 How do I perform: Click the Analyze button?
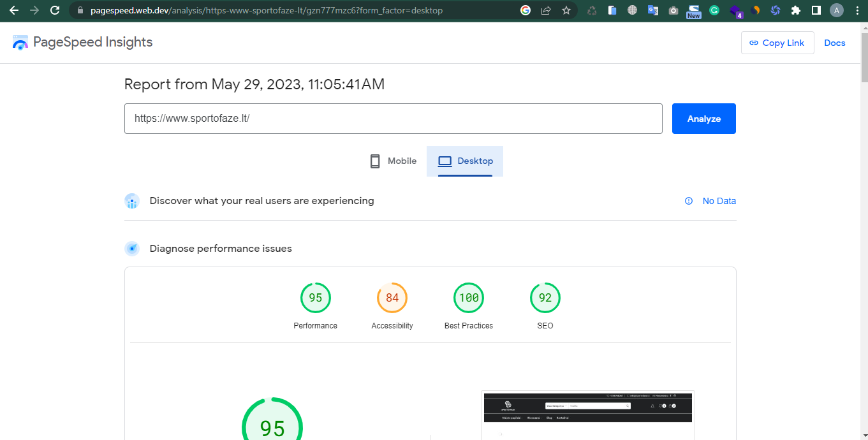click(704, 119)
